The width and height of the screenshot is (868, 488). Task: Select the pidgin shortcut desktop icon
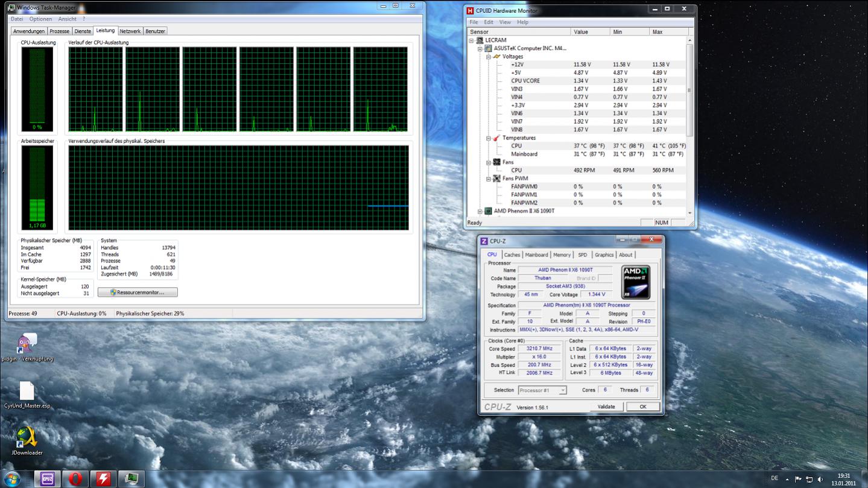(27, 344)
